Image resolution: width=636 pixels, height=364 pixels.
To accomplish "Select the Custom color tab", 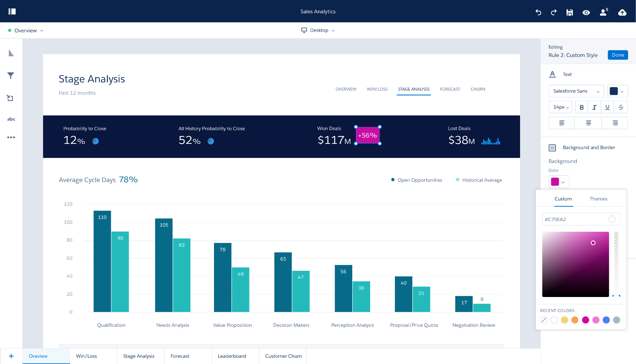I will (x=563, y=199).
